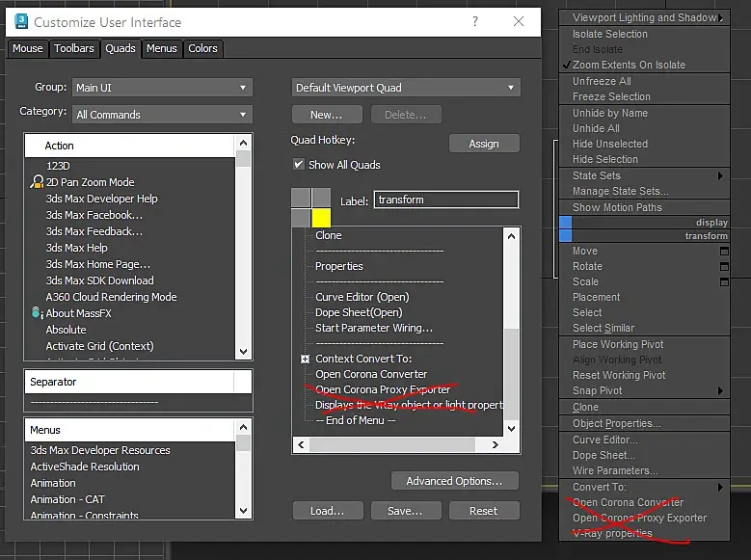Select 3ds Max Developer Help action
Screen dimensions: 751x560
(x=101, y=199)
